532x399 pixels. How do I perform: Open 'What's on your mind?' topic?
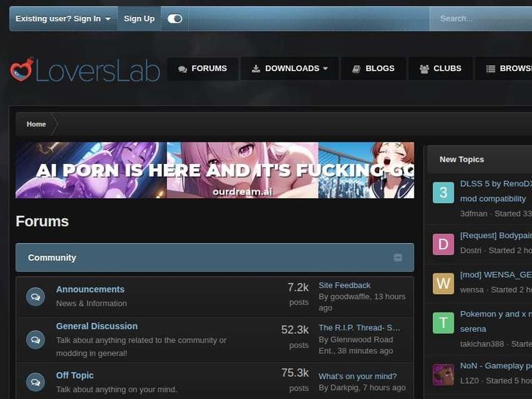click(358, 376)
